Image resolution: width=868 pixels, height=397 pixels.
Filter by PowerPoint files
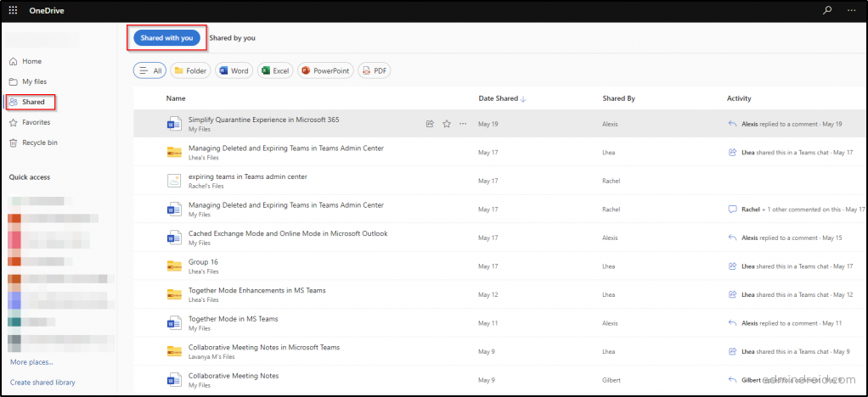pyautogui.click(x=325, y=70)
